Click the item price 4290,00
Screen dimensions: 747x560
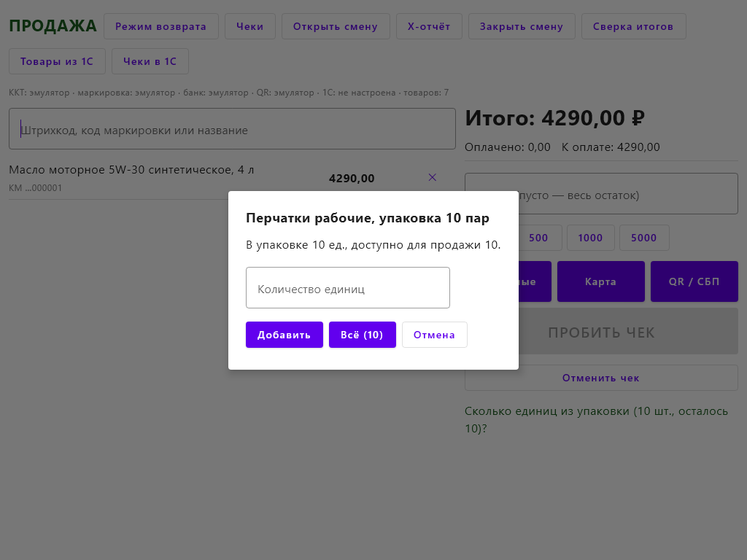pos(352,178)
